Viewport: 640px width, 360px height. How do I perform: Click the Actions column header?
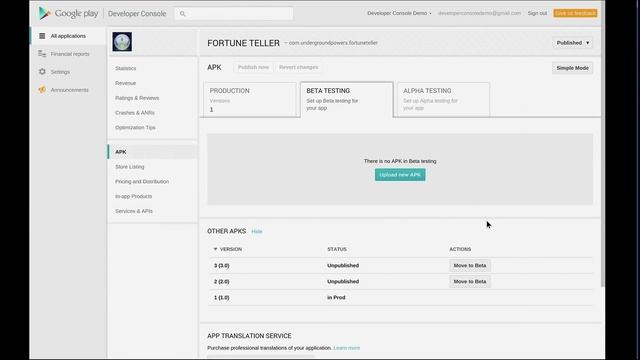click(x=460, y=249)
